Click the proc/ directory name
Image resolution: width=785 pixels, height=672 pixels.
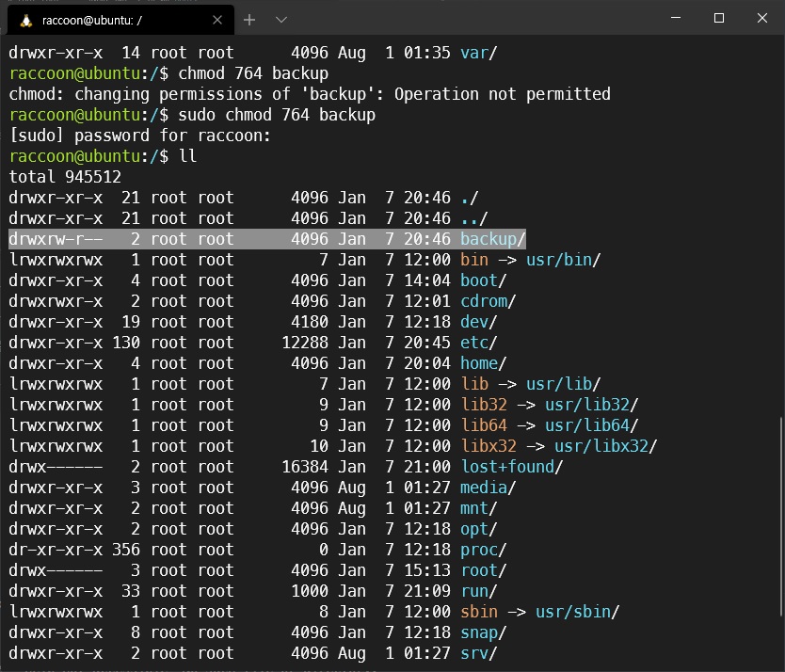tap(483, 550)
